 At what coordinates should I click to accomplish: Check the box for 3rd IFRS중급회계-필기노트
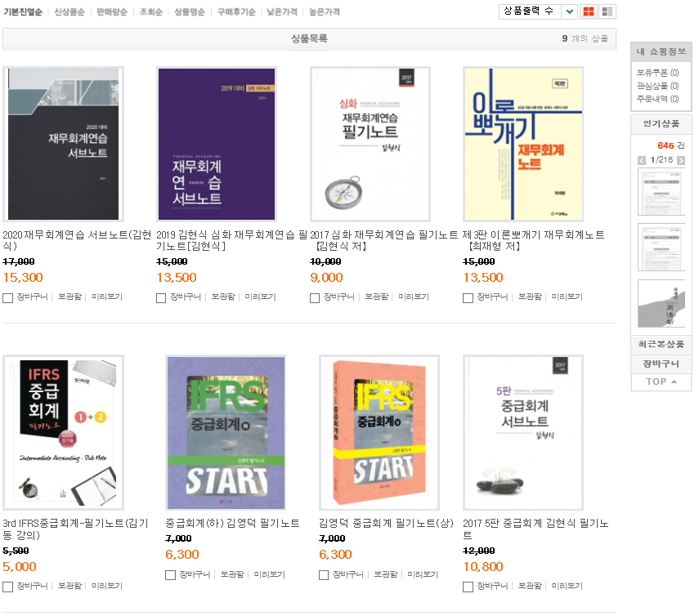8,587
